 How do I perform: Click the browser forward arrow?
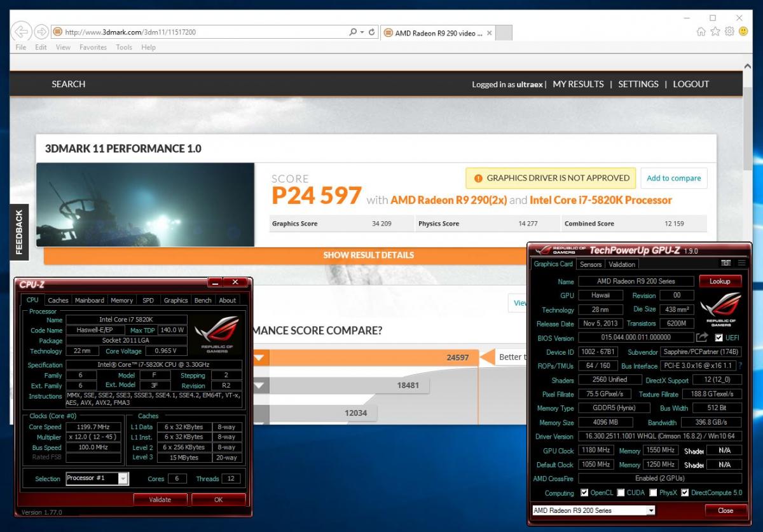pyautogui.click(x=42, y=32)
